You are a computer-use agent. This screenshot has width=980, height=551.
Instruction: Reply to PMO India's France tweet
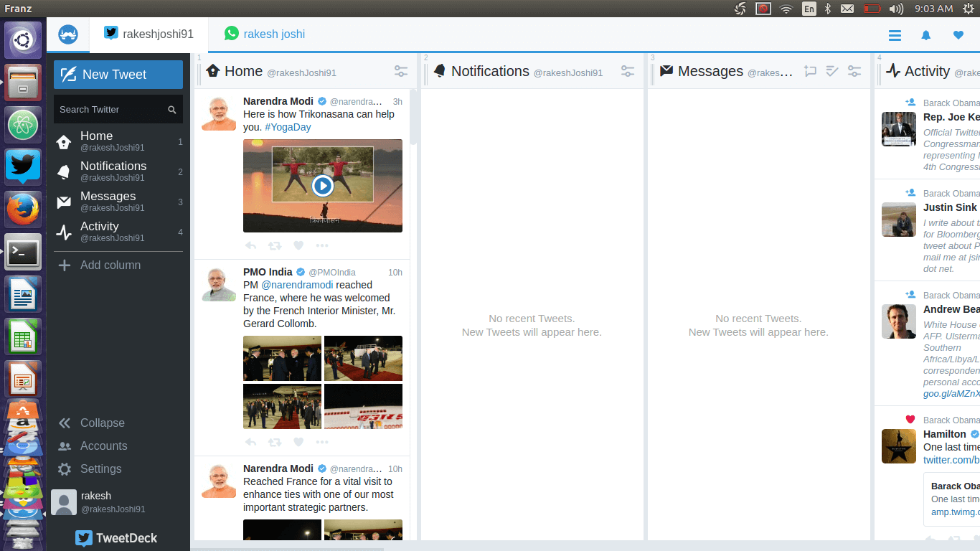250,442
